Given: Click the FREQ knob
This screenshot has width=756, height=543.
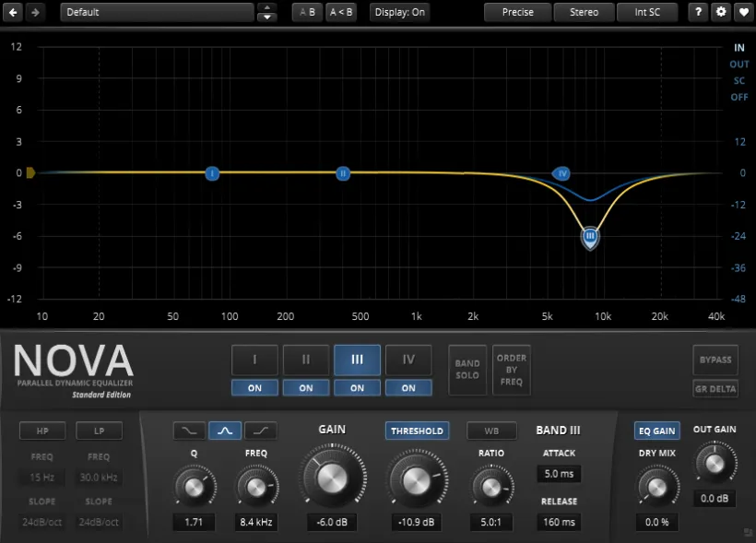Looking at the screenshot, I should 256,487.
